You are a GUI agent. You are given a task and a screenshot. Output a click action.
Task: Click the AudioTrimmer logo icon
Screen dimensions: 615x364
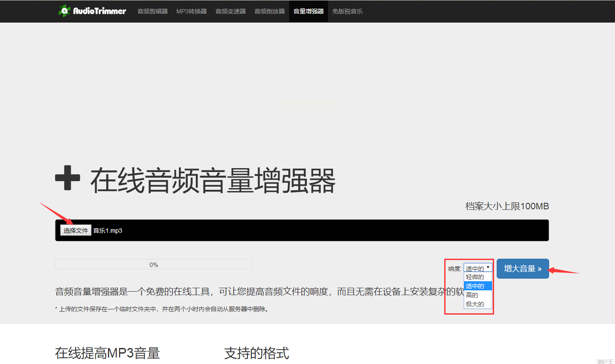(64, 11)
